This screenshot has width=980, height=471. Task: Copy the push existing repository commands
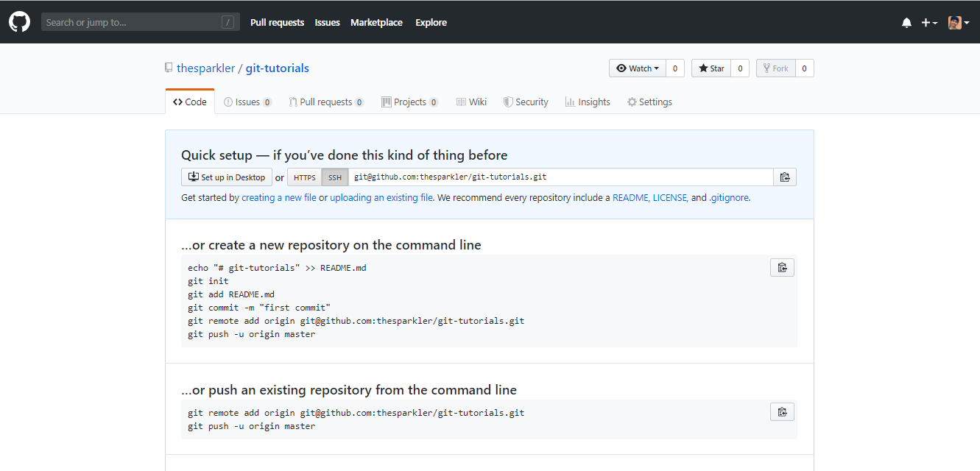point(782,412)
